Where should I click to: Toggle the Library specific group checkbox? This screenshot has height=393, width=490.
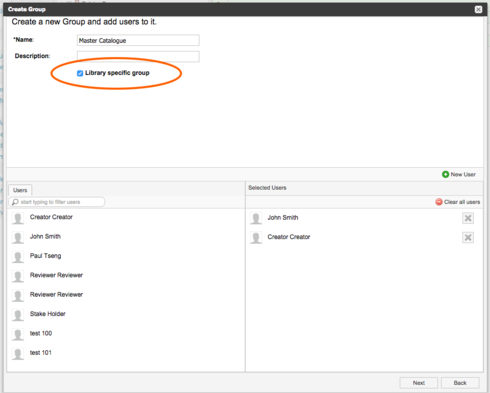pyautogui.click(x=80, y=73)
